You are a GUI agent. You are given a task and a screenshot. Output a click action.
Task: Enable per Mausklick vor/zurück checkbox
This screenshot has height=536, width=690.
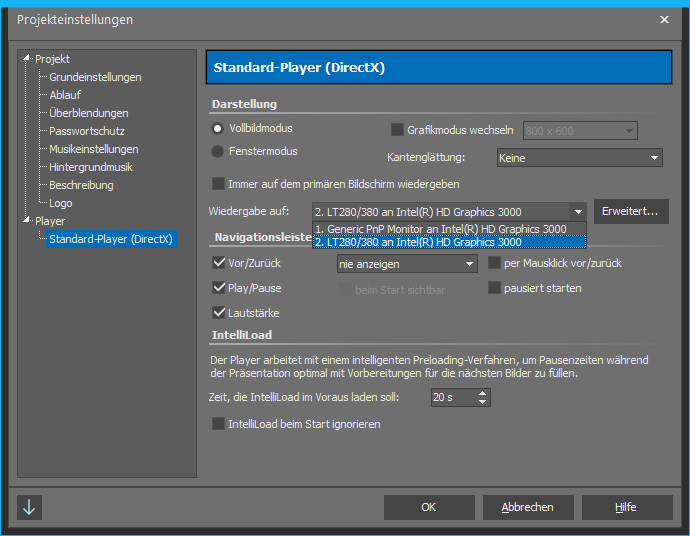(495, 263)
